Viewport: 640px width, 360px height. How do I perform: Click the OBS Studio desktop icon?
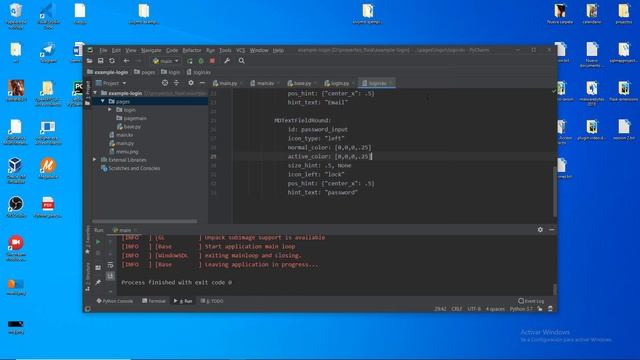tap(16, 207)
